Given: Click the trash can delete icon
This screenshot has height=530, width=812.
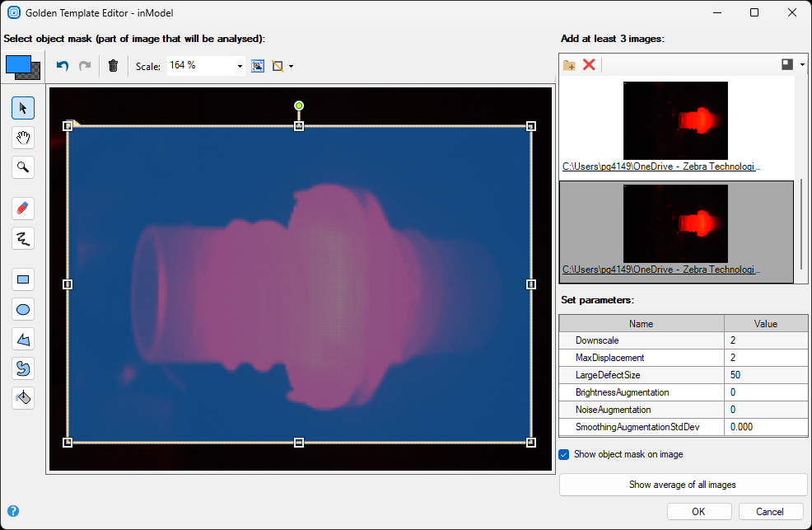Looking at the screenshot, I should click(x=114, y=66).
